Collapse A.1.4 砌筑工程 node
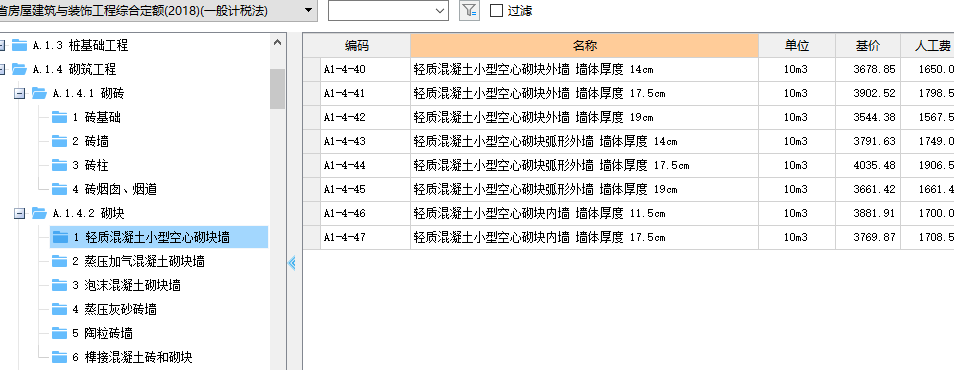Image resolution: width=954 pixels, height=370 pixels. pyautogui.click(x=2, y=69)
